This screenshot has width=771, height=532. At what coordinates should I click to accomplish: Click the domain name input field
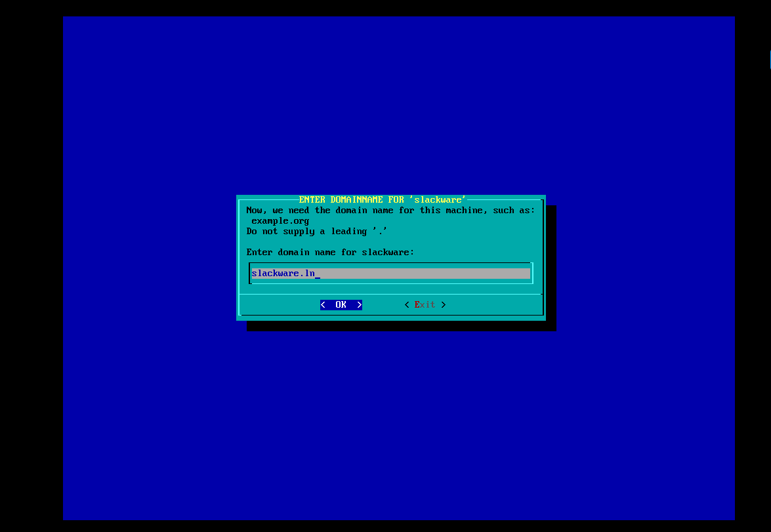[390, 273]
